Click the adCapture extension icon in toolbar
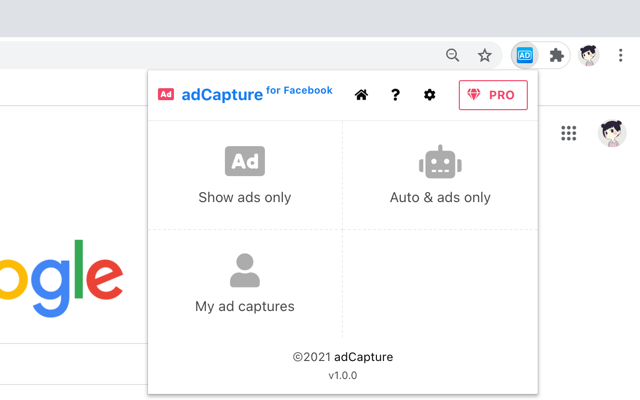The width and height of the screenshot is (640, 400). click(x=524, y=55)
